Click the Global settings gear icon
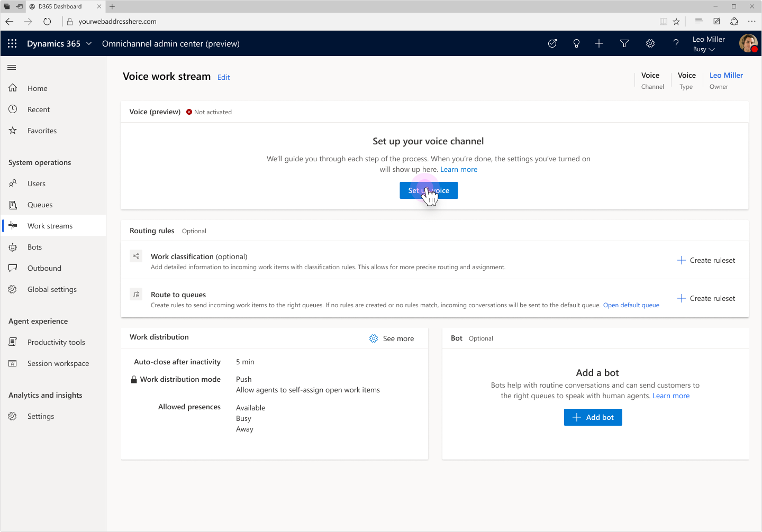The height and width of the screenshot is (532, 762). pyautogui.click(x=13, y=289)
